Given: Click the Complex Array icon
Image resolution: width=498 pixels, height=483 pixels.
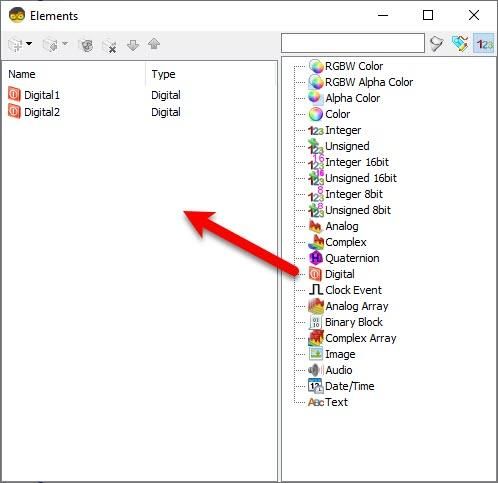Looking at the screenshot, I should click(x=316, y=338).
